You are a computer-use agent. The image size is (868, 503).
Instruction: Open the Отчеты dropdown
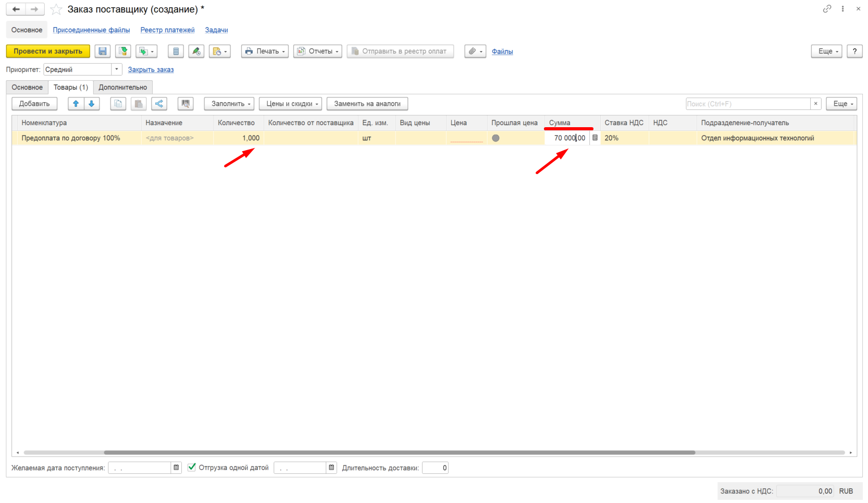click(318, 51)
